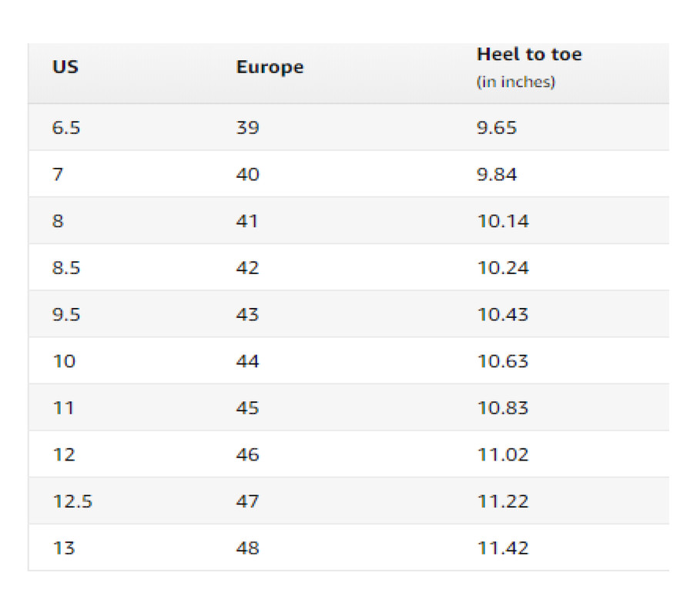Screen dimensions: 697x616
Task: Select Europe size 47 cell
Action: pyautogui.click(x=248, y=502)
